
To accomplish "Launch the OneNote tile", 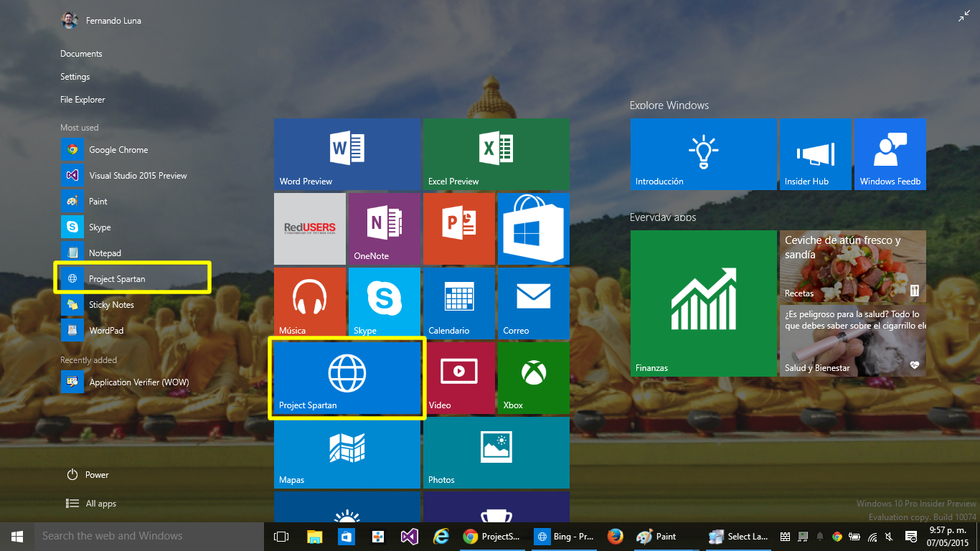I will click(x=384, y=229).
